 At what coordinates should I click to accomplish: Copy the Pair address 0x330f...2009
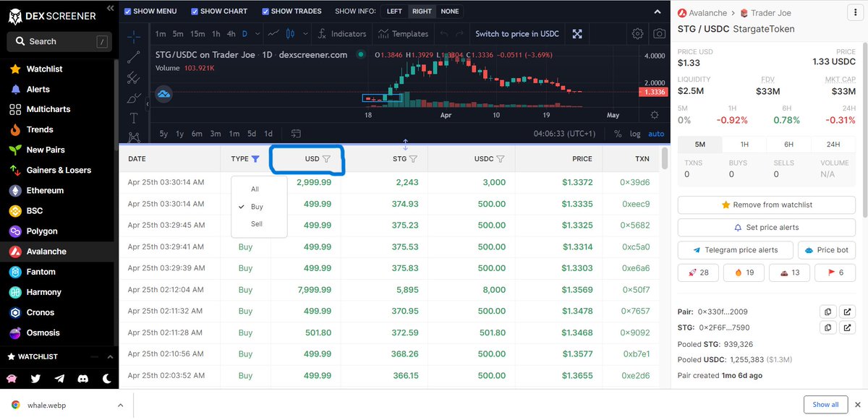[827, 312]
